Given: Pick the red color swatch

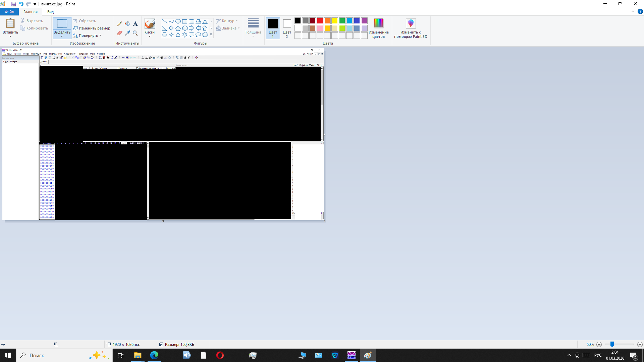Looking at the screenshot, I should pyautogui.click(x=320, y=21).
